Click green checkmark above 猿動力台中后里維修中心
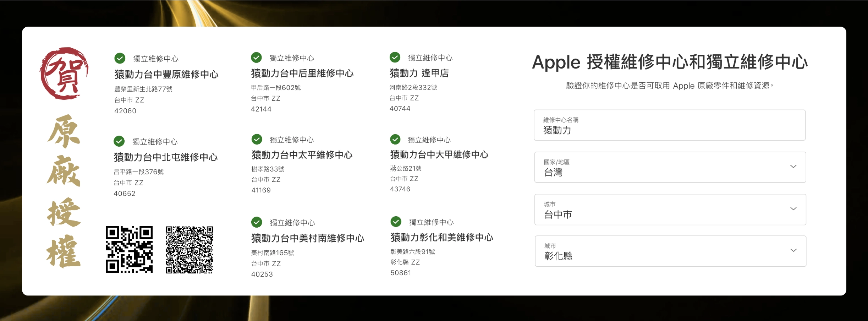868x321 pixels. (256, 57)
